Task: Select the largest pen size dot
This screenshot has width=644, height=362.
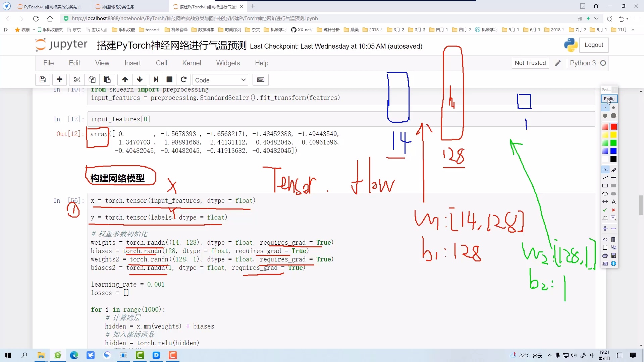Action: [x=613, y=116]
